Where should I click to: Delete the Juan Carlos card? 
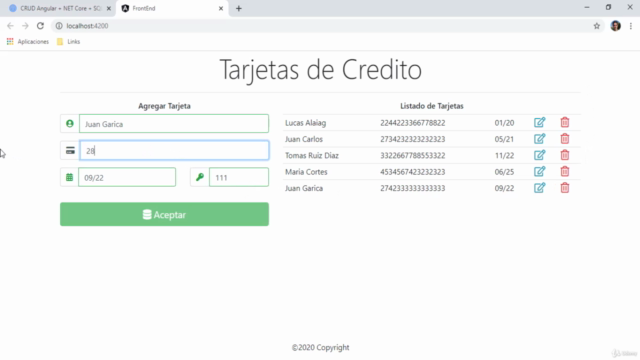point(564,139)
